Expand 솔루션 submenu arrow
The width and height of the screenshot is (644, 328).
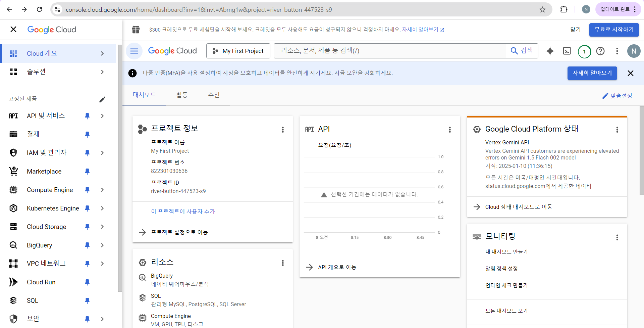pos(102,72)
